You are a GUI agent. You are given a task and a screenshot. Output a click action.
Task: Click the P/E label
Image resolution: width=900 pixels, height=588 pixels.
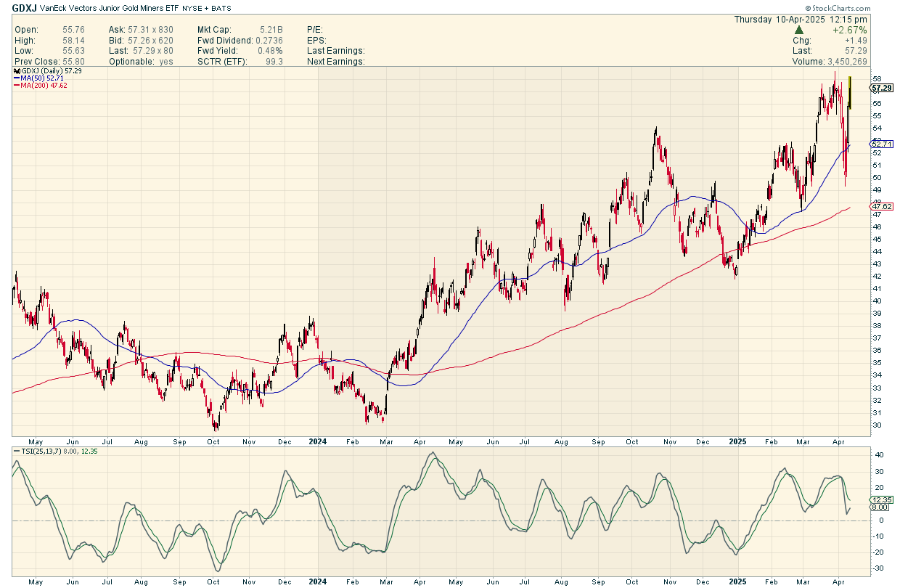point(316,30)
